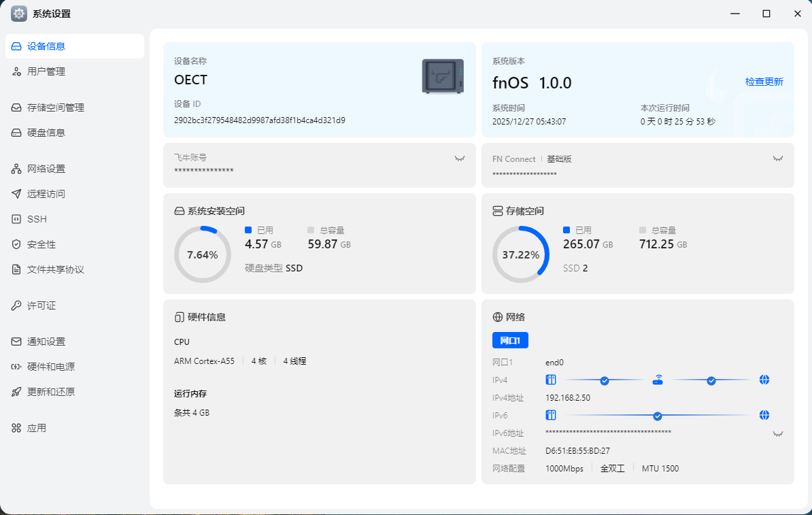Go to 硬盘信息 page
Viewport: 812px width, 515px height.
click(46, 133)
